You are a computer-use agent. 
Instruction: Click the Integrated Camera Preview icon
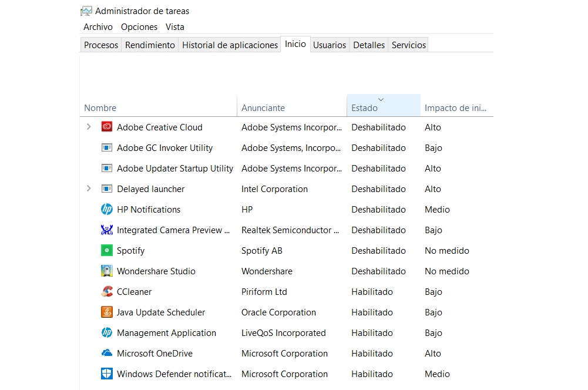106,230
